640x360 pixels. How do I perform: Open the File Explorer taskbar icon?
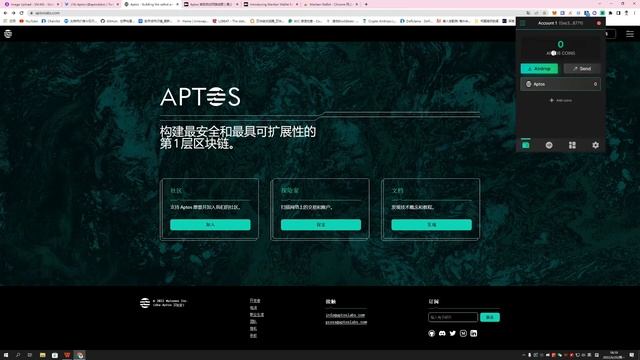(42, 355)
